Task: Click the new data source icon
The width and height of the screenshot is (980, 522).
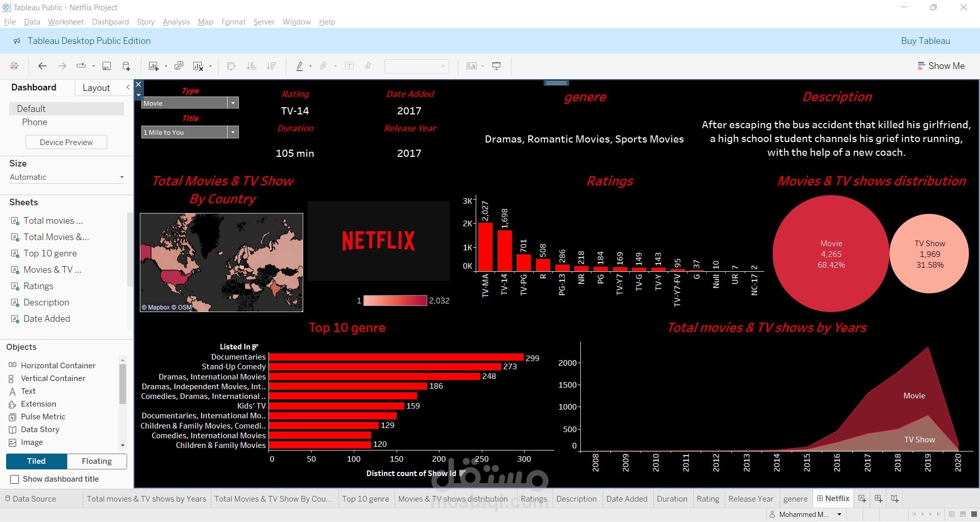Action: (x=127, y=66)
